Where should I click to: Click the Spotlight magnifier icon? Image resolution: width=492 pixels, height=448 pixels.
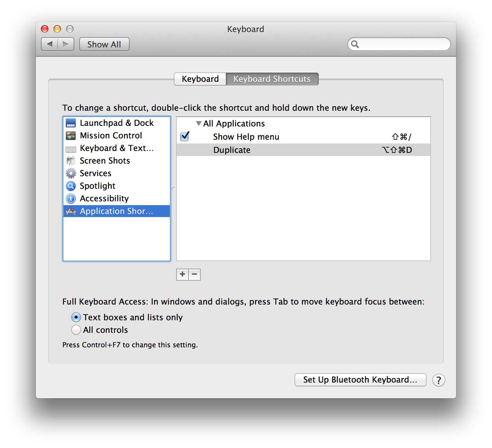(x=71, y=186)
